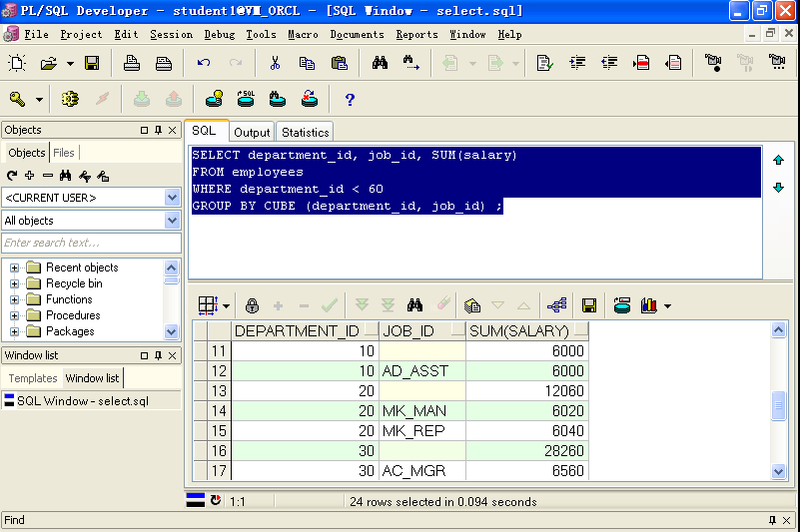Toggle the pin on the Window list panel
Viewport: 800px width, 532px height.
(158, 355)
